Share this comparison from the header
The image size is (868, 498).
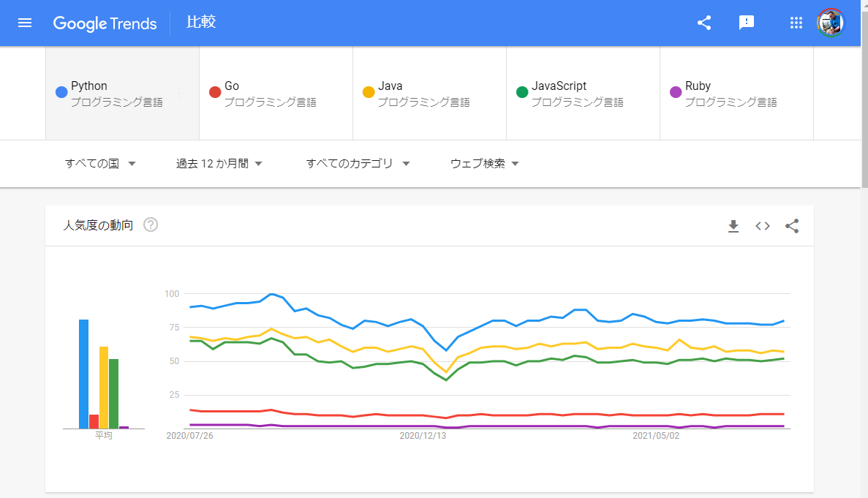tap(704, 23)
